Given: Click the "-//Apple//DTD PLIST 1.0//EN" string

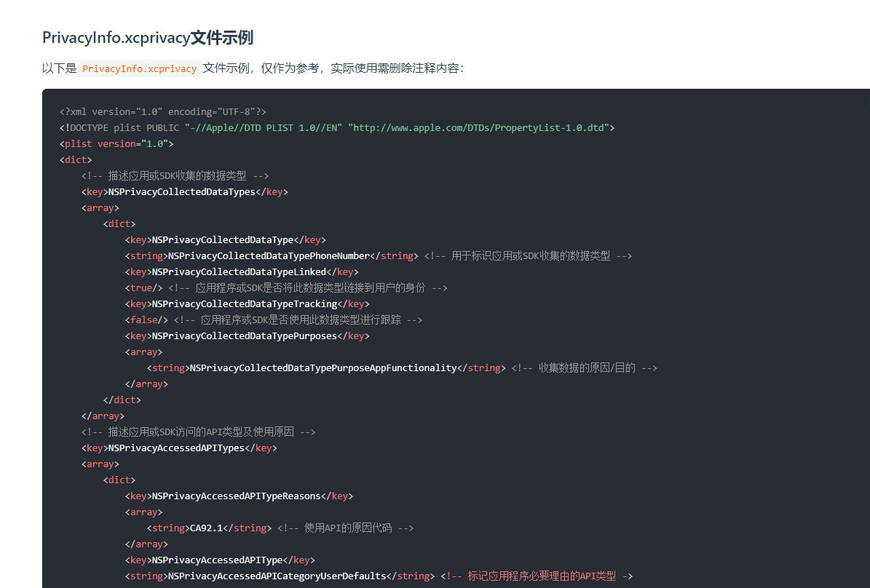Looking at the screenshot, I should 264,127.
